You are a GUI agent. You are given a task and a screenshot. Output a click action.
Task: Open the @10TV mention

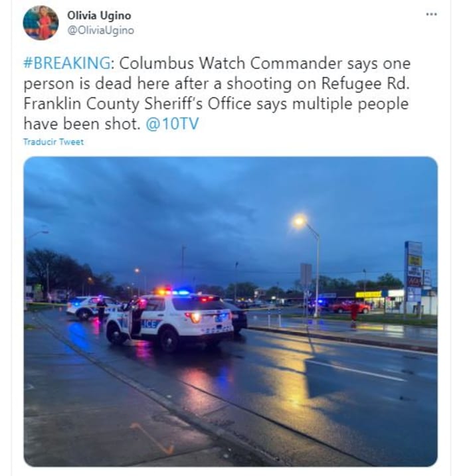pyautogui.click(x=172, y=124)
